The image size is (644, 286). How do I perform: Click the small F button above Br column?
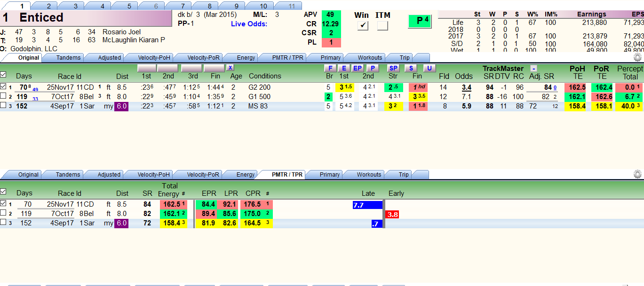click(x=331, y=68)
